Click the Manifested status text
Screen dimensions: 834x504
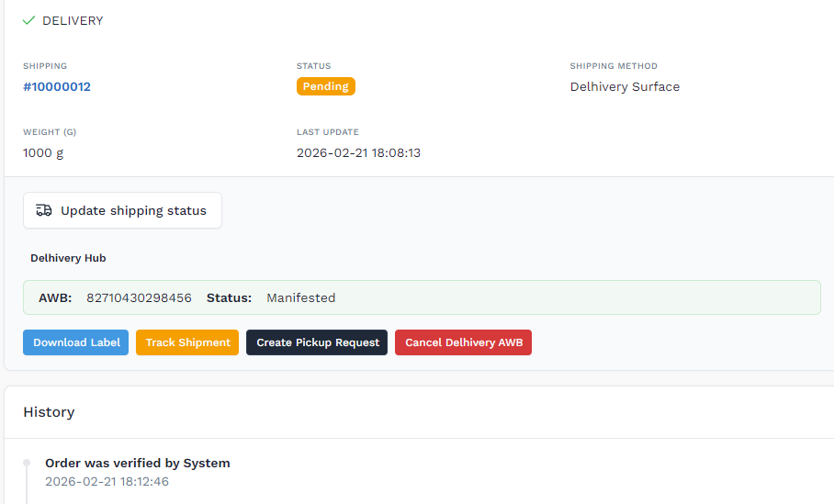pyautogui.click(x=301, y=297)
